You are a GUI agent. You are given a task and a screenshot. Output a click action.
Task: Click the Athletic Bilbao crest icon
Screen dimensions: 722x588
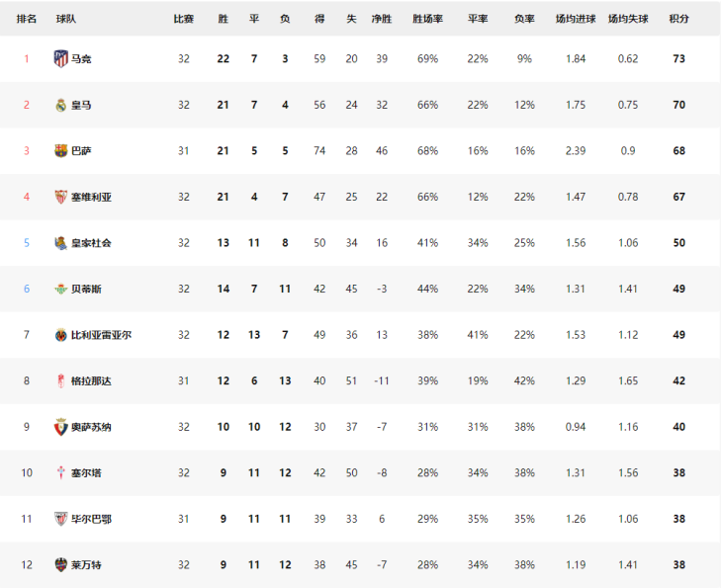pyautogui.click(x=60, y=519)
